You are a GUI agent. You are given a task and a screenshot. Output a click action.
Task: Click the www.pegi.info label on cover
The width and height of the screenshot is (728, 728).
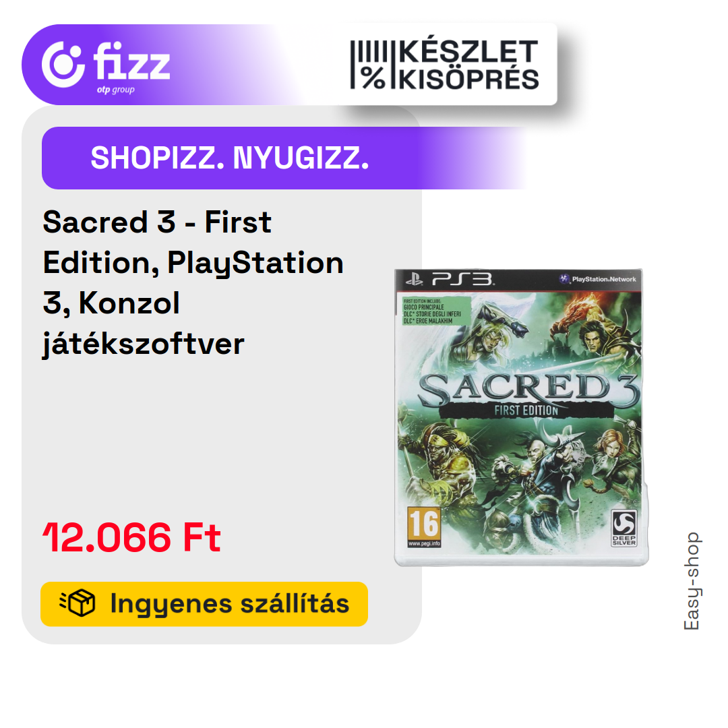[424, 544]
